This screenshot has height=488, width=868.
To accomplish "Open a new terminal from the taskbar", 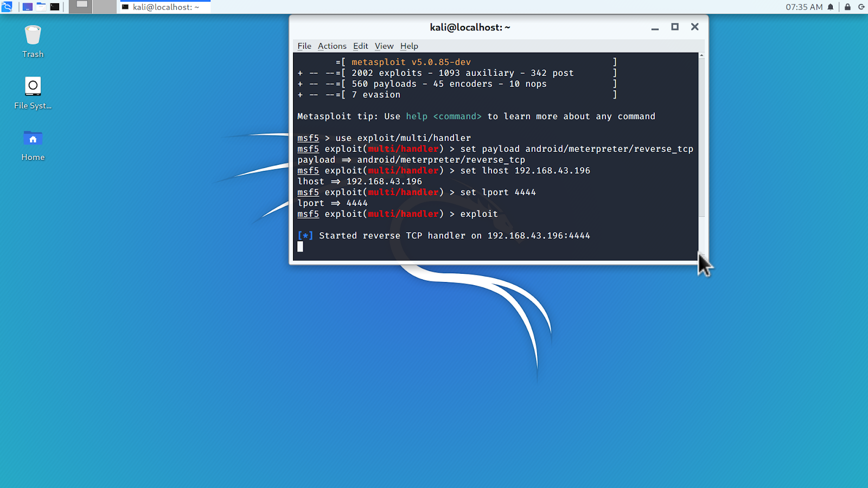I will coord(55,7).
